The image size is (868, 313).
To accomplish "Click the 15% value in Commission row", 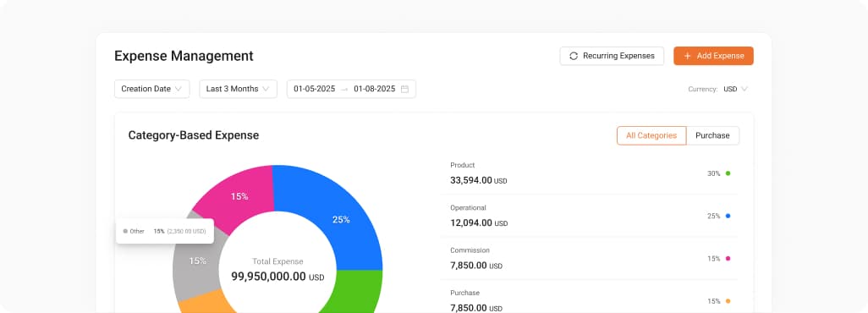I will 713,259.
